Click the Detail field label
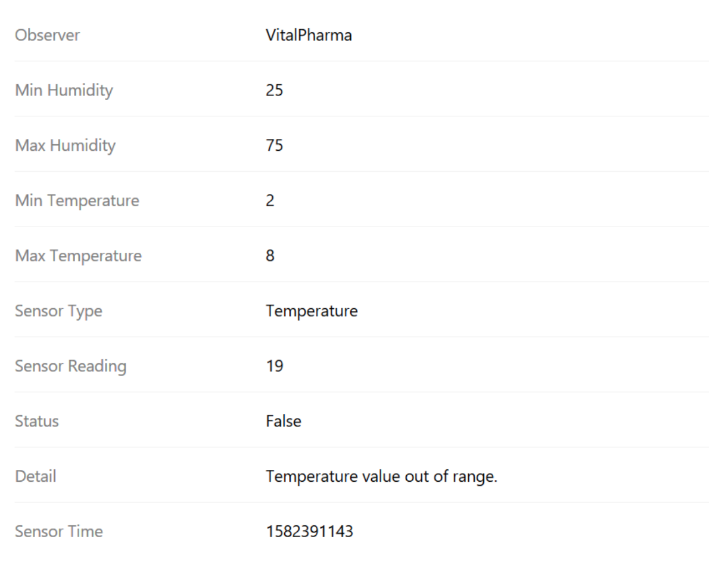This screenshot has width=728, height=570. click(x=36, y=476)
